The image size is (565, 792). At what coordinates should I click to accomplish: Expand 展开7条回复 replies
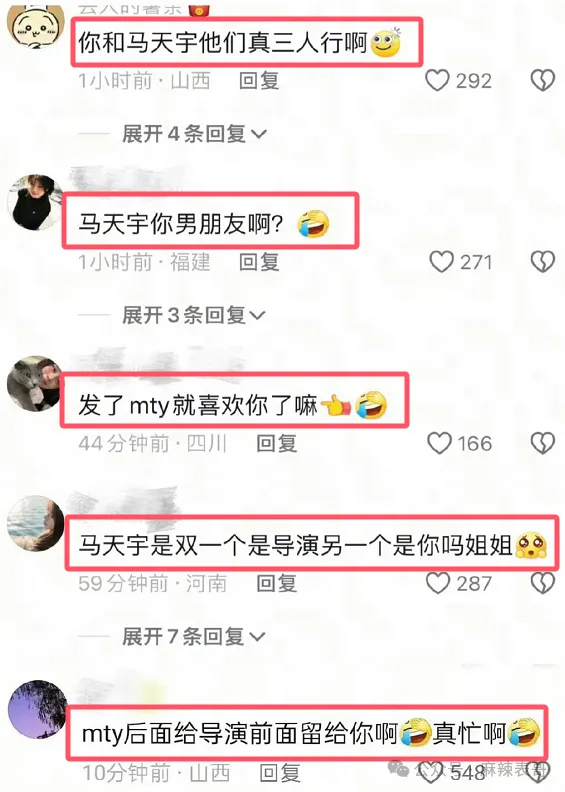coord(194,636)
